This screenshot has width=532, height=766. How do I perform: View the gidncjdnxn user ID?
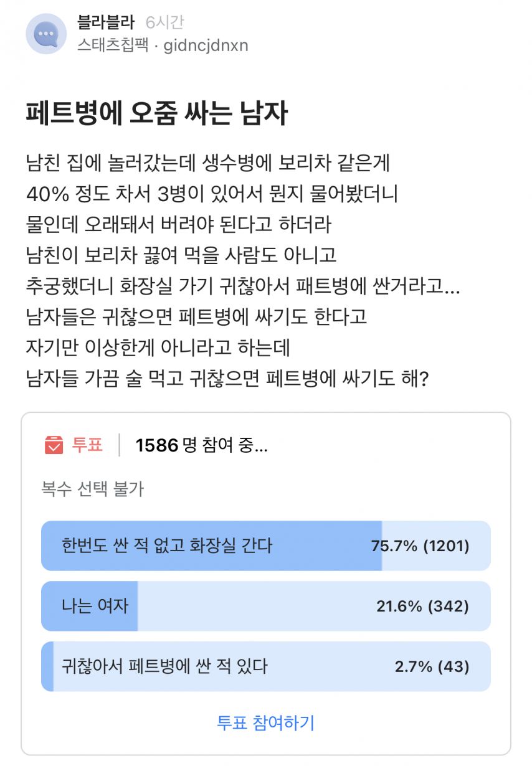[206, 46]
